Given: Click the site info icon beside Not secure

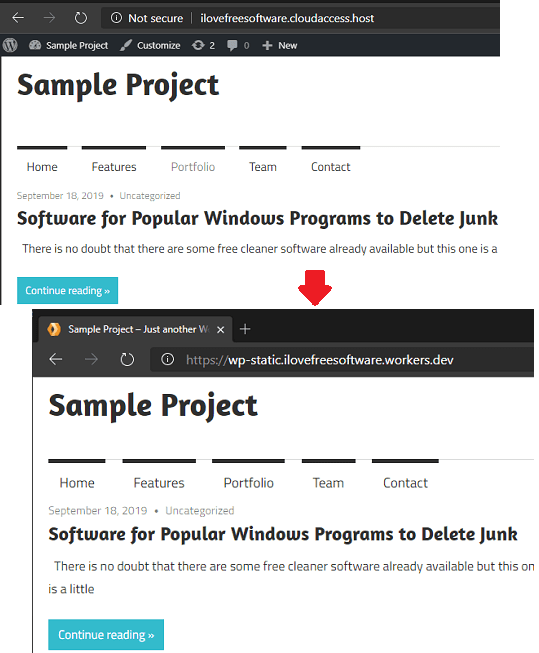Looking at the screenshot, I should tap(116, 18).
